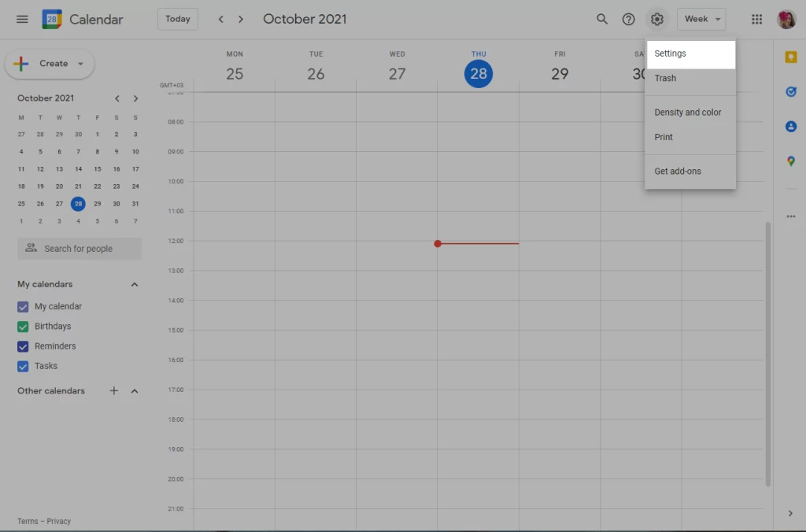Open Google Maps in side panel
Screen dimensions: 806x532
click(790, 161)
